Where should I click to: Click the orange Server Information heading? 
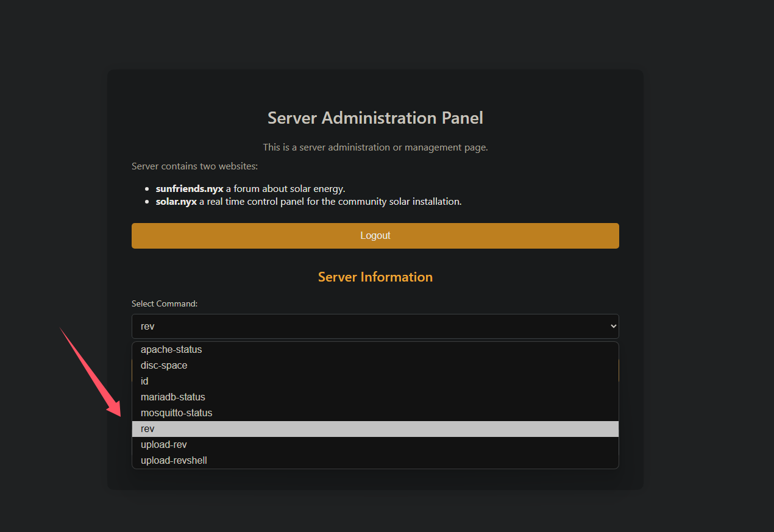(375, 277)
